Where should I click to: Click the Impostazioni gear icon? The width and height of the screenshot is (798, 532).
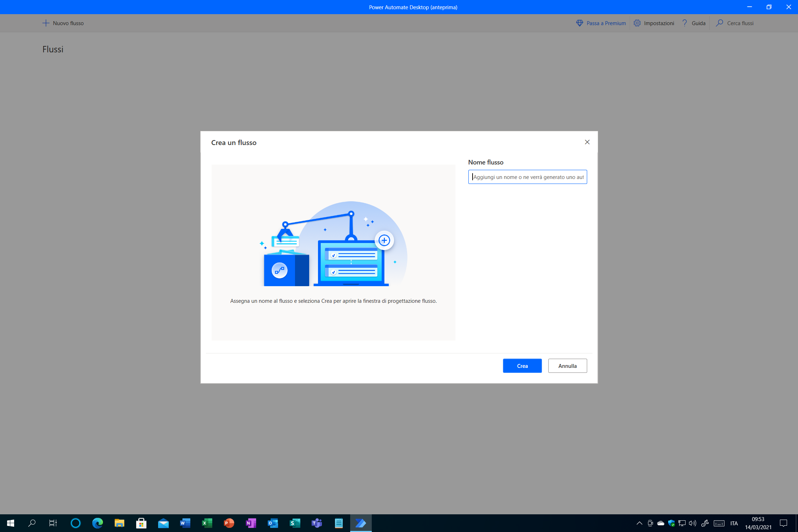pyautogui.click(x=637, y=23)
